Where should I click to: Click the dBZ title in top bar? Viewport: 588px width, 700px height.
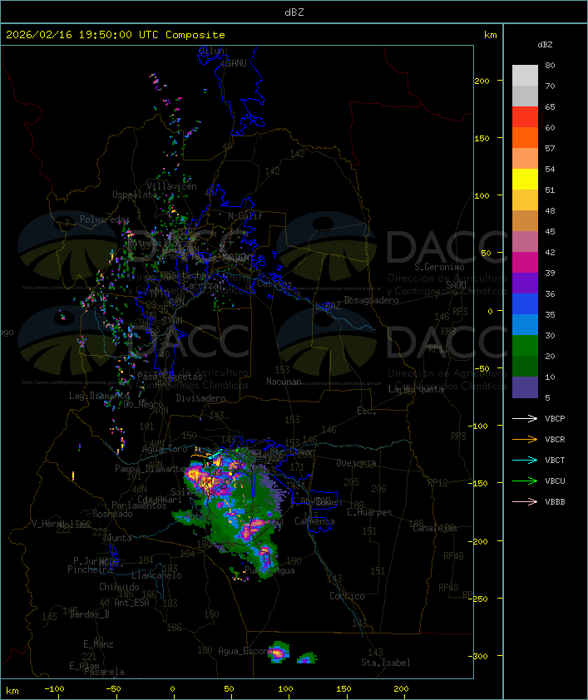coord(294,12)
